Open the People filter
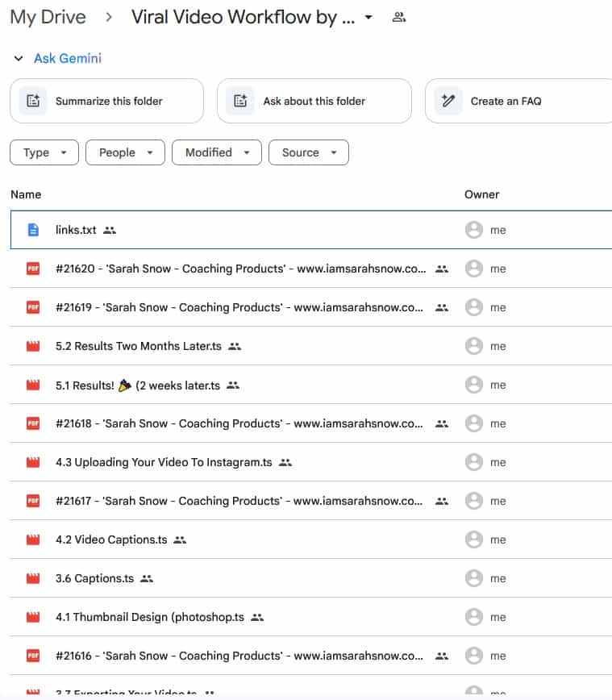This screenshot has height=700, width=612. click(x=125, y=152)
